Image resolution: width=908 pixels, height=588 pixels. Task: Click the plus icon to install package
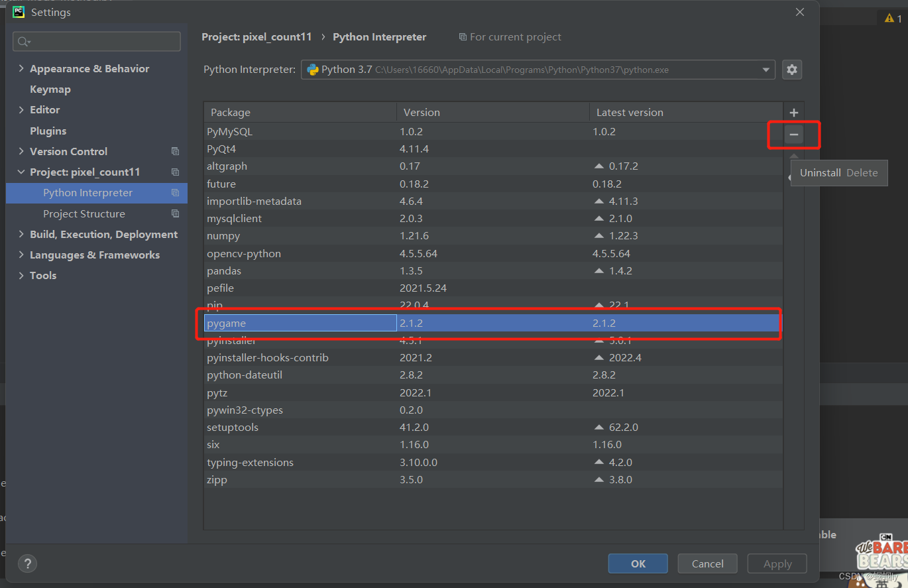793,113
